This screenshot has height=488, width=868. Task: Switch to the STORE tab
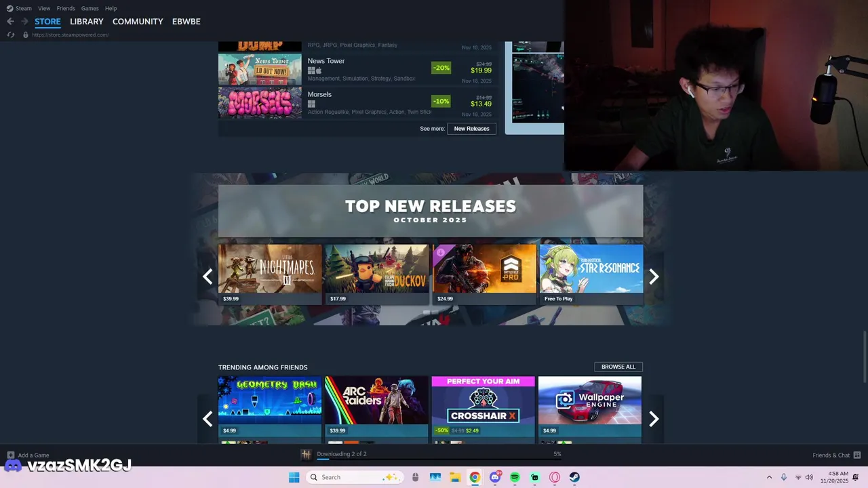click(x=47, y=22)
